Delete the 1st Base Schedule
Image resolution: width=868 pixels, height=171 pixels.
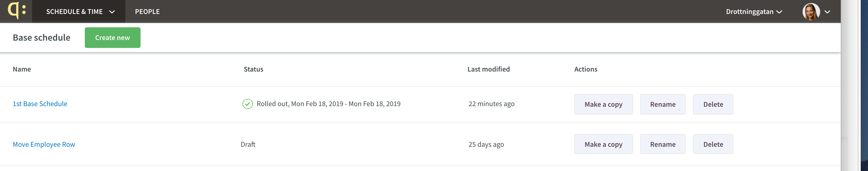click(x=713, y=104)
